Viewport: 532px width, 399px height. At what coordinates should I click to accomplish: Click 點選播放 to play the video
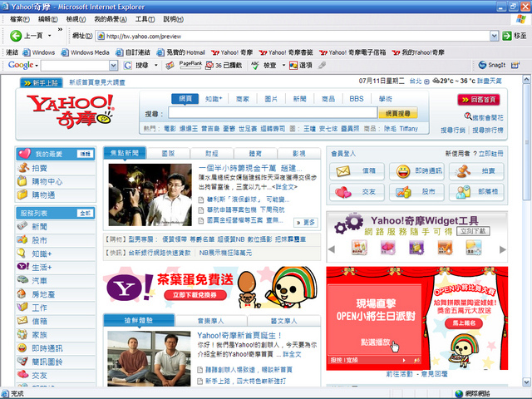(x=375, y=342)
